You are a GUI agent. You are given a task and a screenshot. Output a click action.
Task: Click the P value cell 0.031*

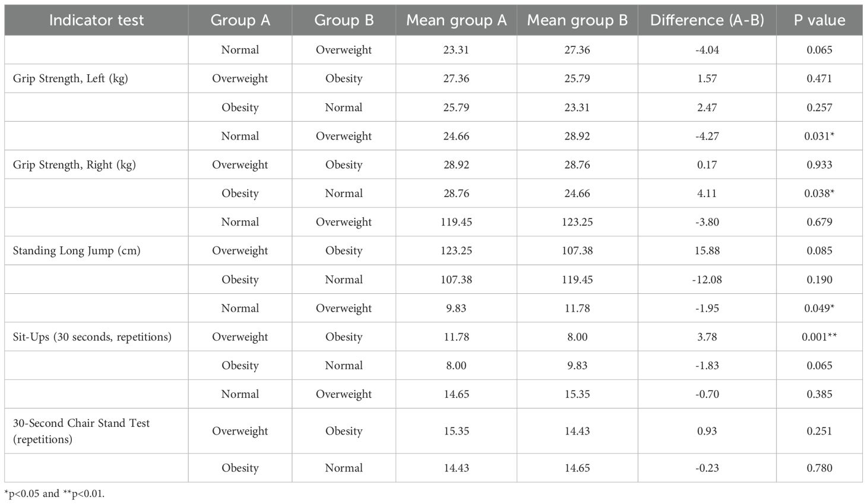819,136
